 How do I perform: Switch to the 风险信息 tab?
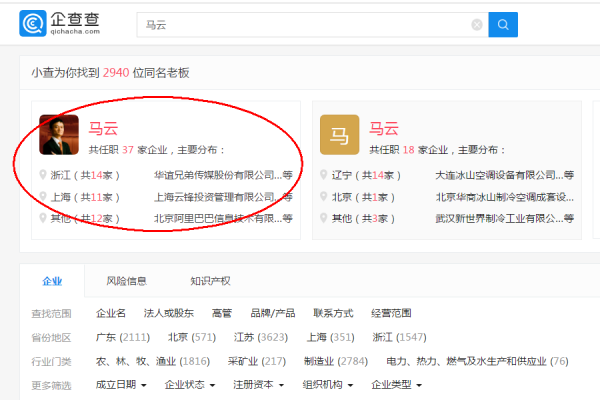point(126,281)
